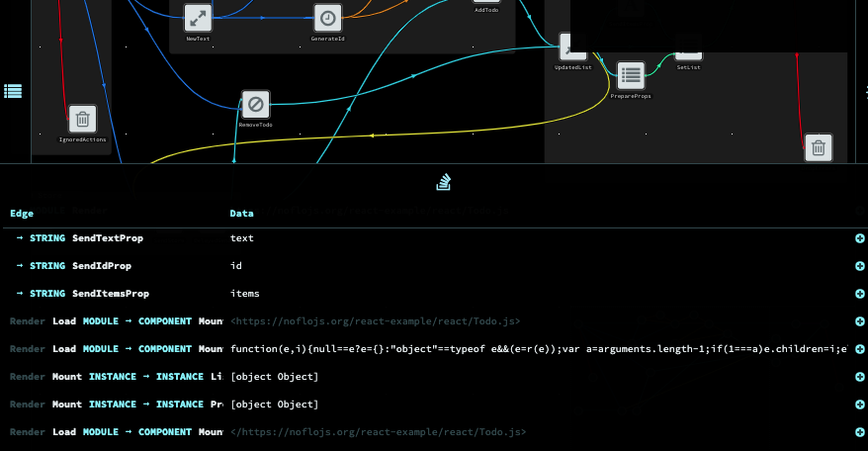Expand the SendItemsProp row plus icon
The height and width of the screenshot is (451, 868).
coord(860,294)
